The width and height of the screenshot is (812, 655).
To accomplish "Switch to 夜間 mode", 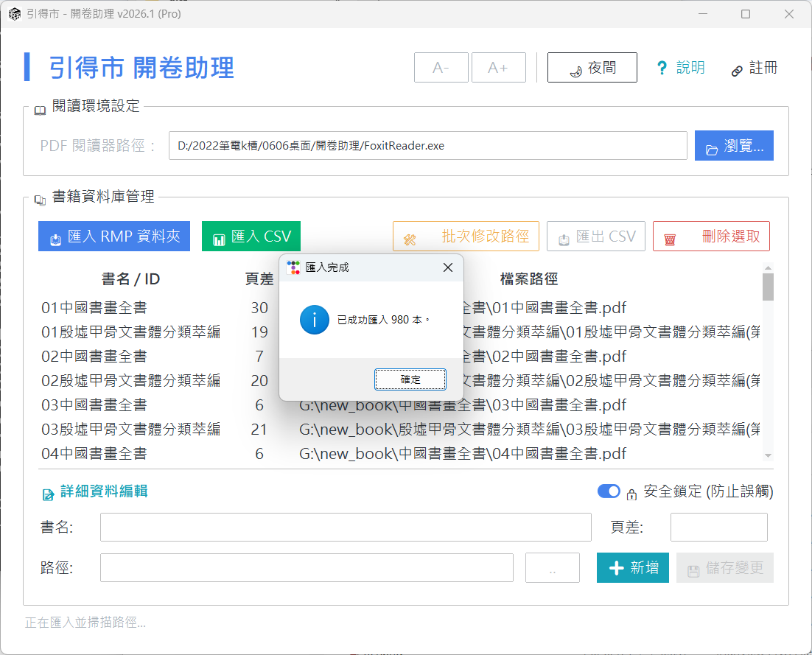I will pyautogui.click(x=592, y=68).
